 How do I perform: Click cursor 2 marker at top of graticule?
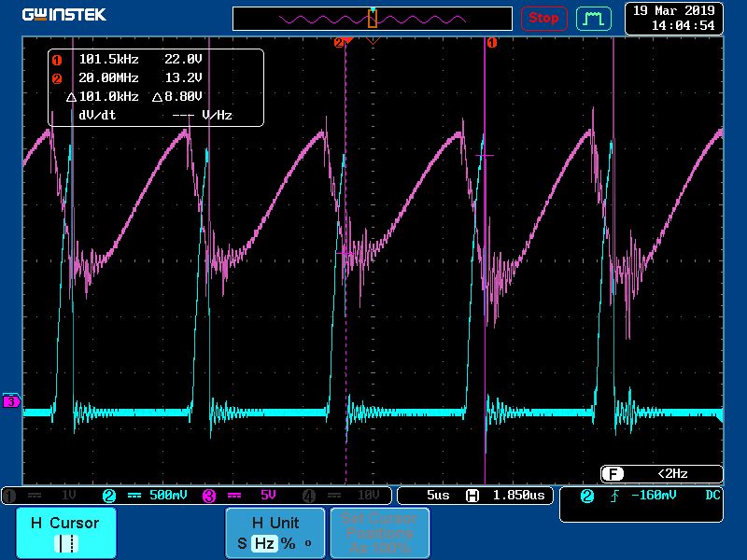pyautogui.click(x=339, y=43)
